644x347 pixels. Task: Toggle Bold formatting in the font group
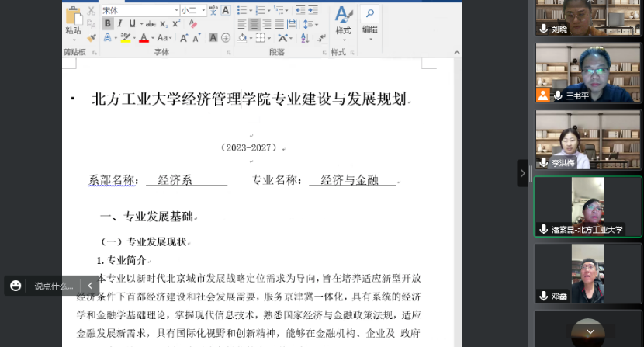108,23
